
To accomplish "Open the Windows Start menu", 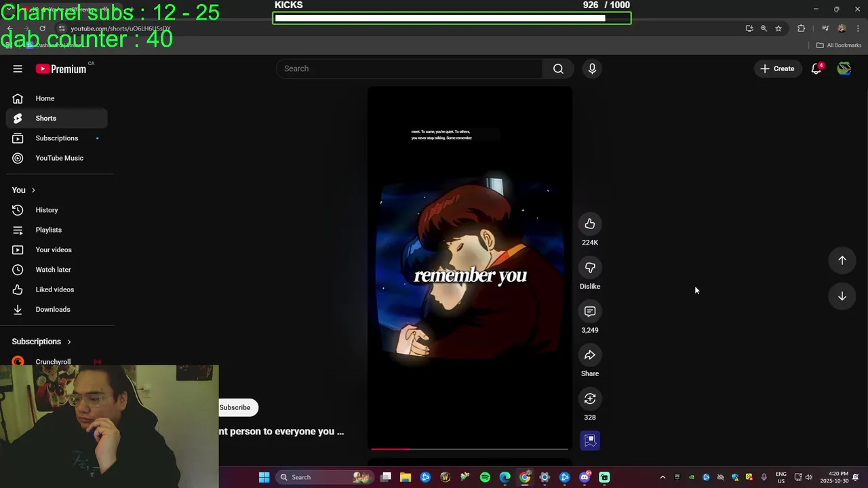I will point(264,477).
